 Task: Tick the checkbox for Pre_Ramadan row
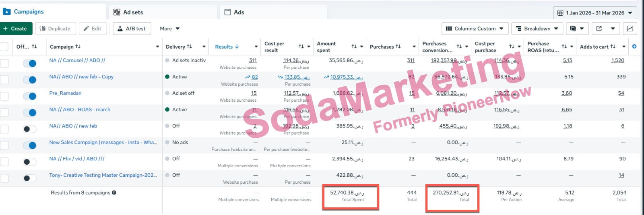pos(4,96)
